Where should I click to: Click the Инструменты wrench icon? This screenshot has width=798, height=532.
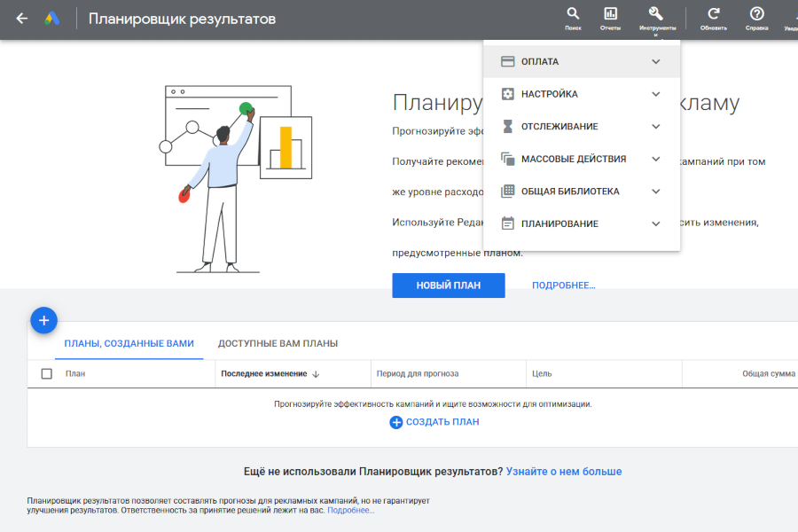click(656, 14)
